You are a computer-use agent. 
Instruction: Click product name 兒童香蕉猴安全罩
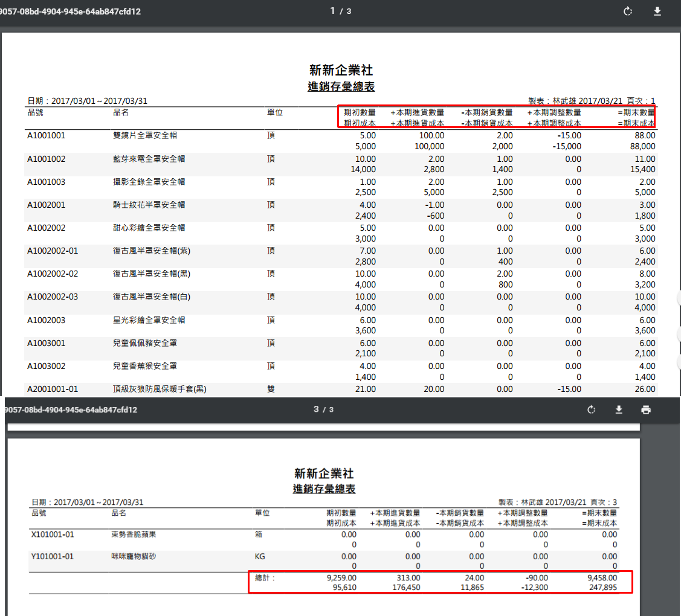pyautogui.click(x=144, y=367)
